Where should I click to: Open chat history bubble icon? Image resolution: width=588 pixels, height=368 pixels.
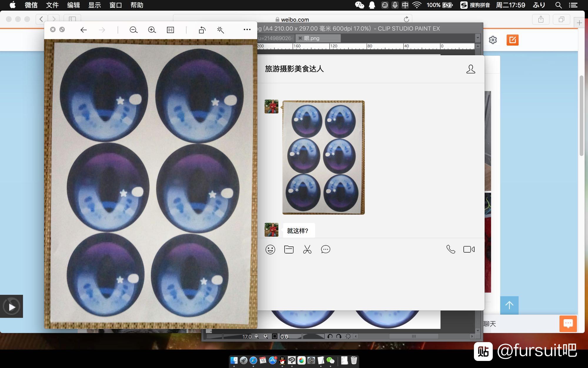point(325,249)
